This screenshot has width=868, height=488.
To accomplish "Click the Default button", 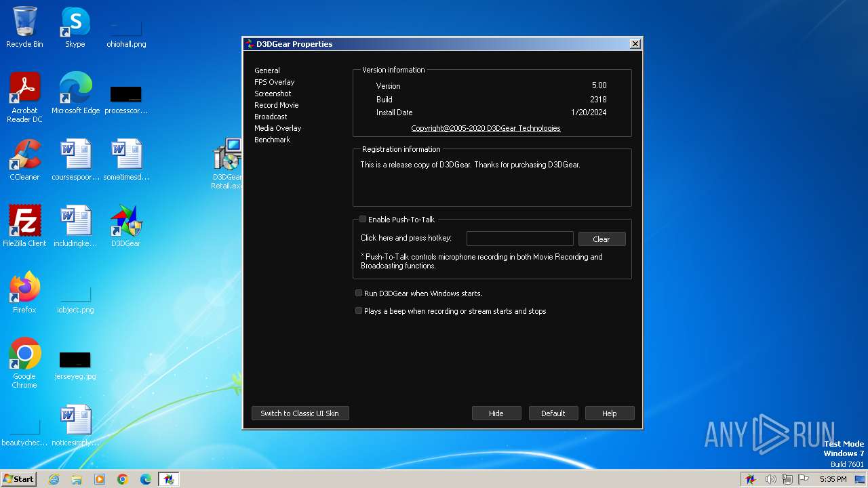I will pyautogui.click(x=553, y=413).
